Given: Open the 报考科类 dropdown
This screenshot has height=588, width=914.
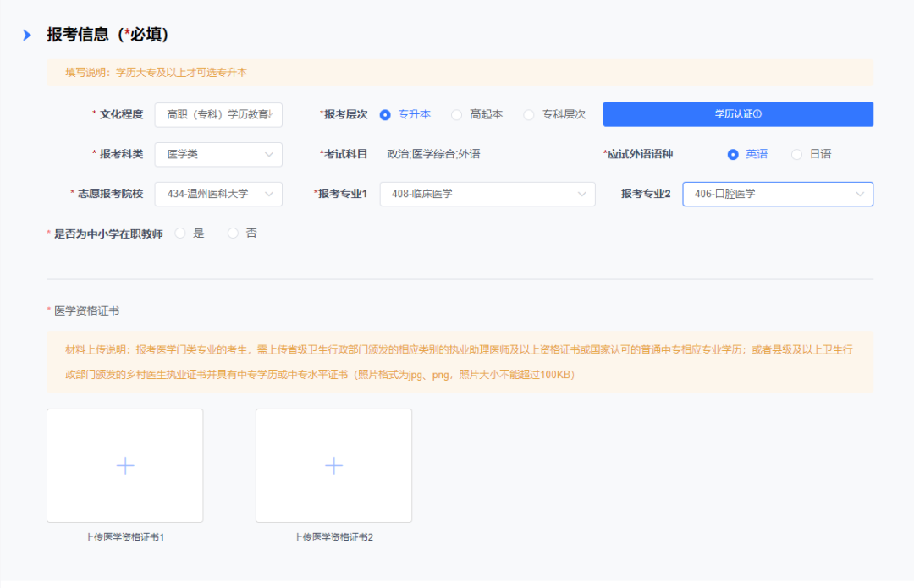Looking at the screenshot, I should tap(218, 154).
